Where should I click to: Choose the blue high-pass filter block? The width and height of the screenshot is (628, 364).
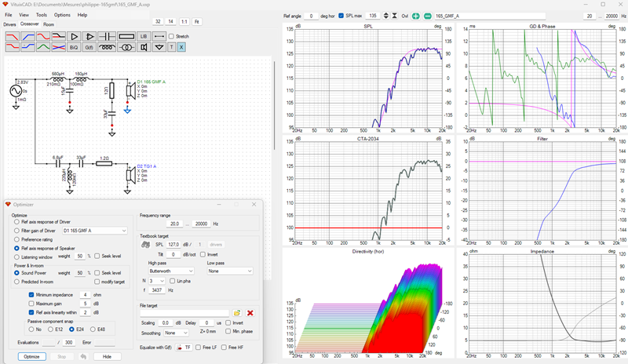tap(27, 36)
